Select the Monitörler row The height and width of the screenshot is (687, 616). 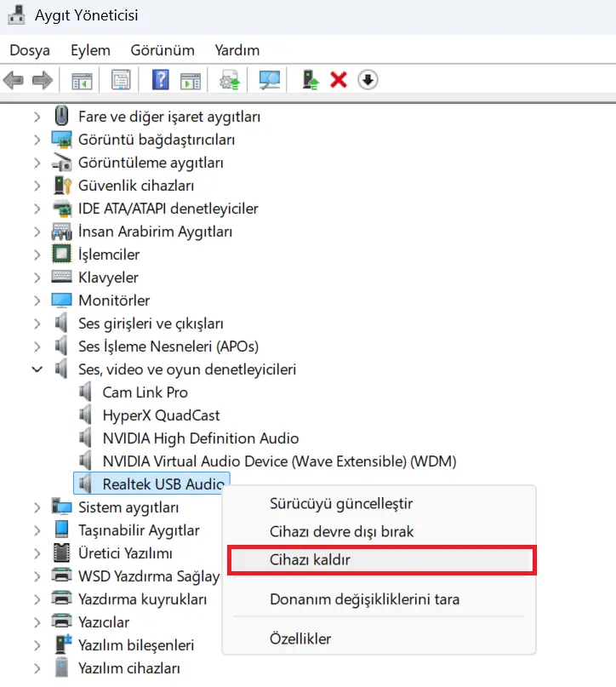pos(114,301)
